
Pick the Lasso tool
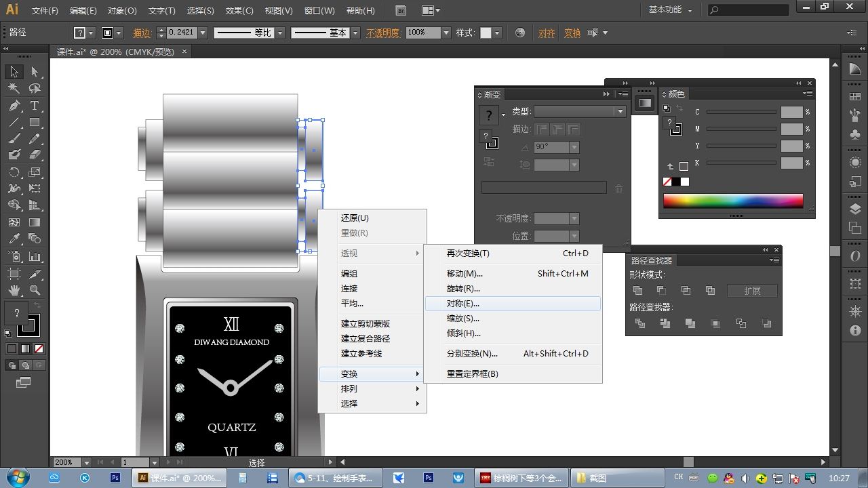point(35,88)
